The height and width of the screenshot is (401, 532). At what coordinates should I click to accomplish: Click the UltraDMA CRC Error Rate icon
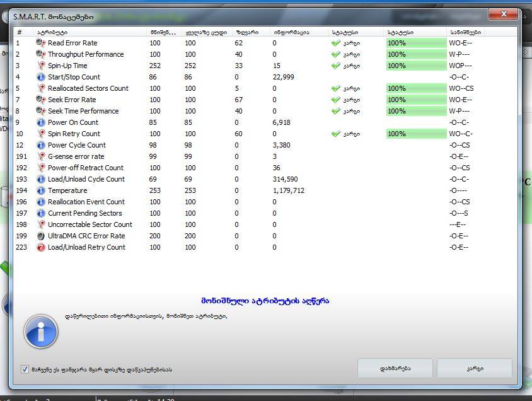[x=41, y=236]
